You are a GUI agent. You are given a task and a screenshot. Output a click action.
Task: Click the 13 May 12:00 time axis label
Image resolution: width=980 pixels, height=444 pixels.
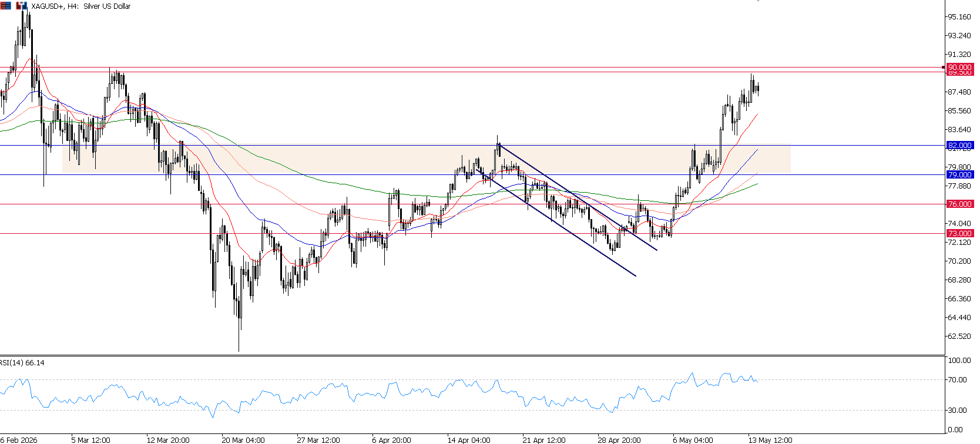pyautogui.click(x=770, y=440)
